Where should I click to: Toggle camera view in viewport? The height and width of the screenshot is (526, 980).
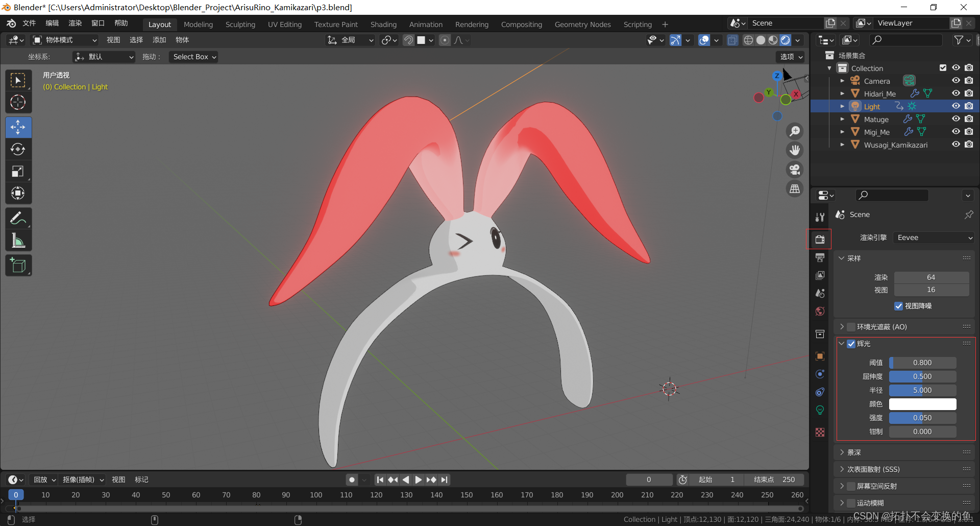[795, 170]
